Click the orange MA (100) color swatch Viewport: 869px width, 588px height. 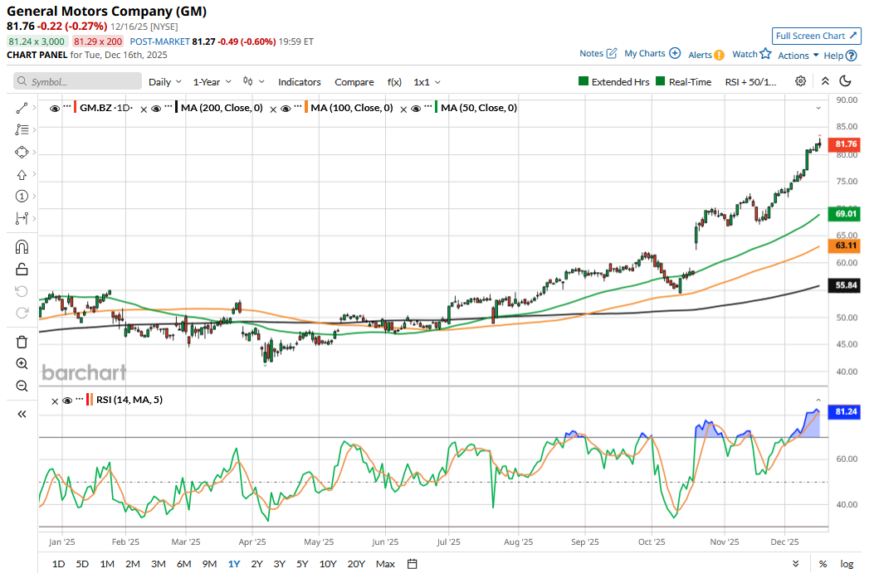(305, 108)
